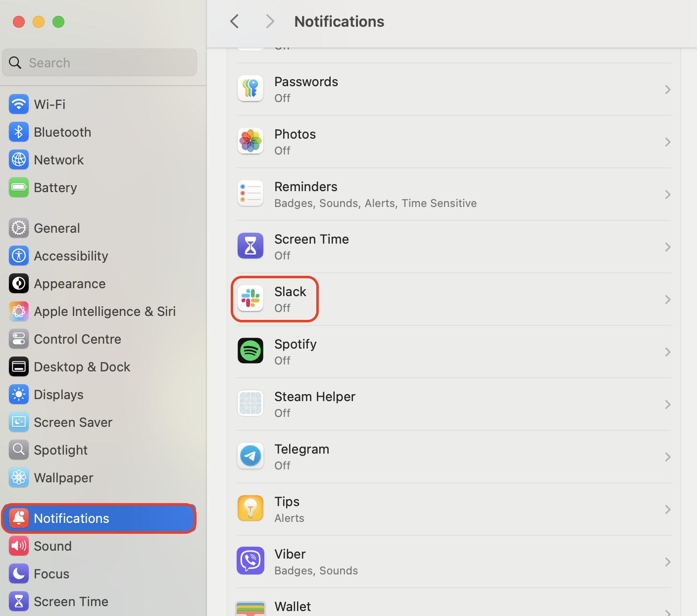Click the Steam Helper app icon

click(250, 404)
